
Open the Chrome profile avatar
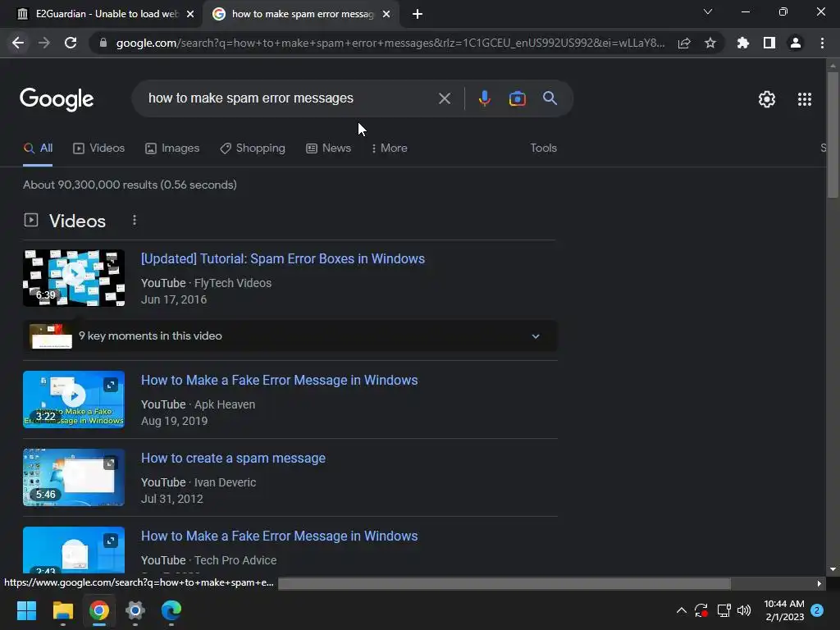point(796,43)
